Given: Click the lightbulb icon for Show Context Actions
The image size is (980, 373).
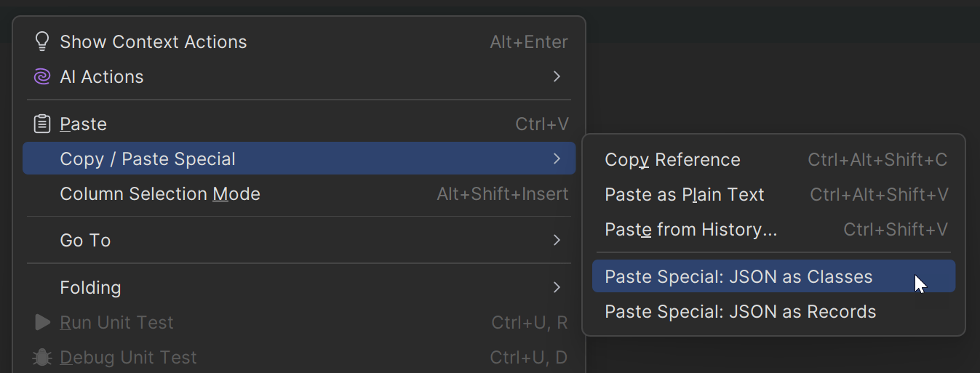Looking at the screenshot, I should [42, 41].
